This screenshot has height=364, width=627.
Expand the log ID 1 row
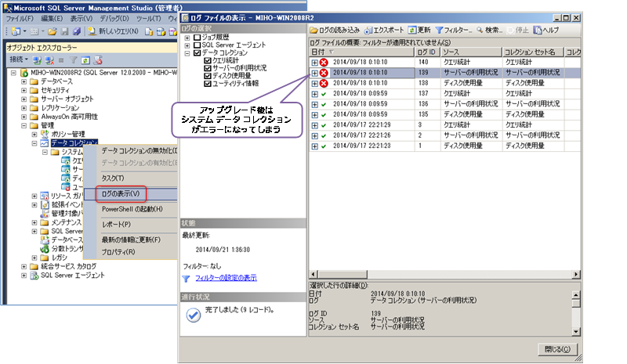(x=315, y=146)
